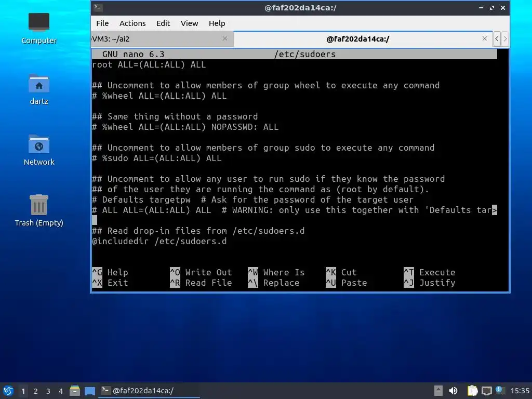
Task: Open the File menu in terminal
Action: pos(102,23)
